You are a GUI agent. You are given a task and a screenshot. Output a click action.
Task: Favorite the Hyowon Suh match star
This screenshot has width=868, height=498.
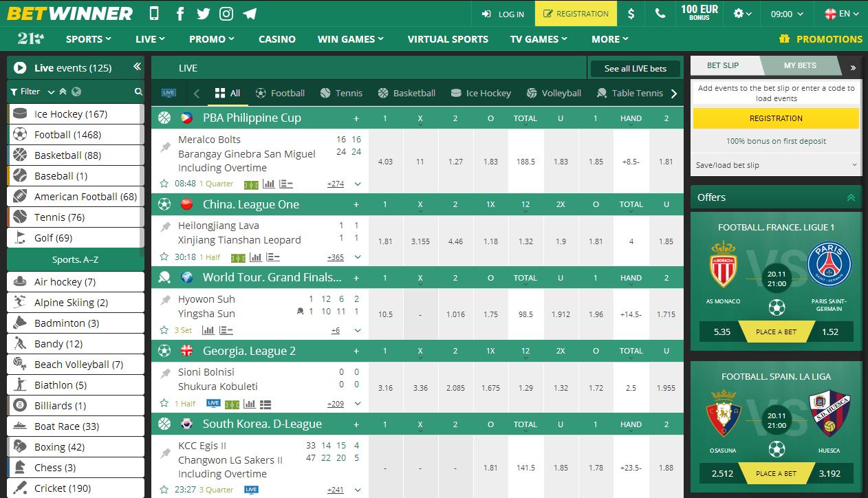[x=164, y=330]
